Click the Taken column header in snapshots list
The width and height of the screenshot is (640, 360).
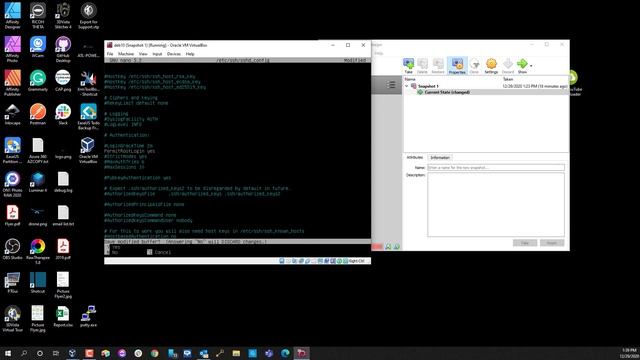(508, 79)
